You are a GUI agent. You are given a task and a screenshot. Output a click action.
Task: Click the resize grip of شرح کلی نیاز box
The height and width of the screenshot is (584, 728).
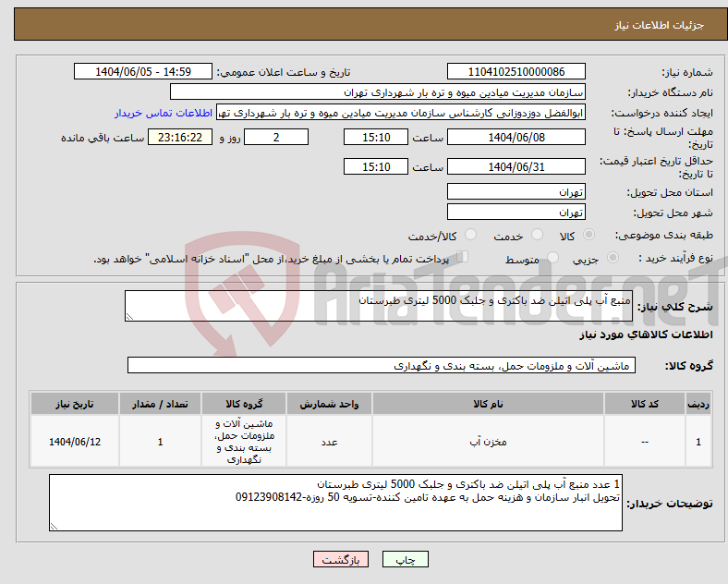[129, 317]
